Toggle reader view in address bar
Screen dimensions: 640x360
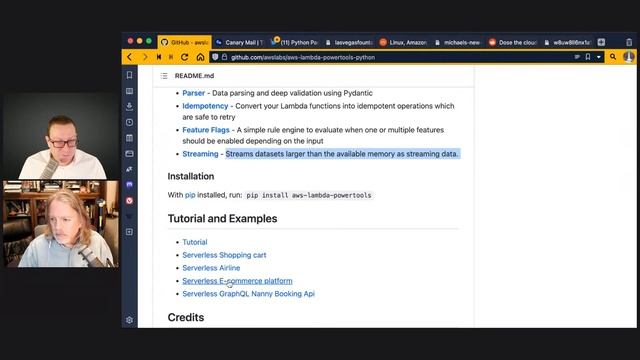[x=577, y=57]
